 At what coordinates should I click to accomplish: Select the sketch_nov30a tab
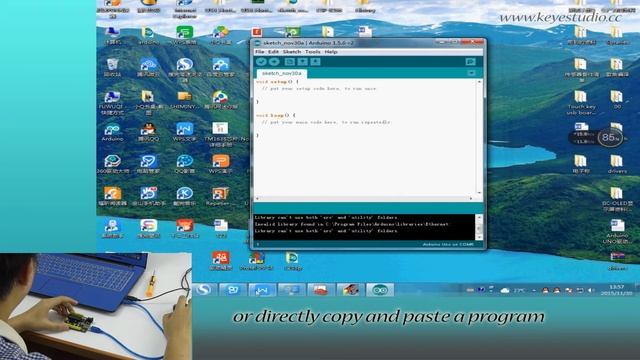282,73
